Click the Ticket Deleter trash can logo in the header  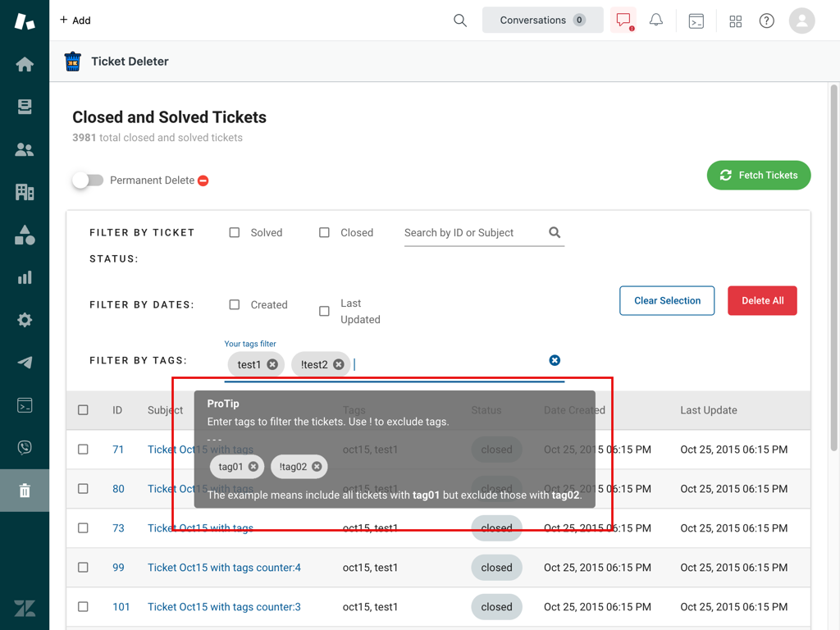(73, 61)
